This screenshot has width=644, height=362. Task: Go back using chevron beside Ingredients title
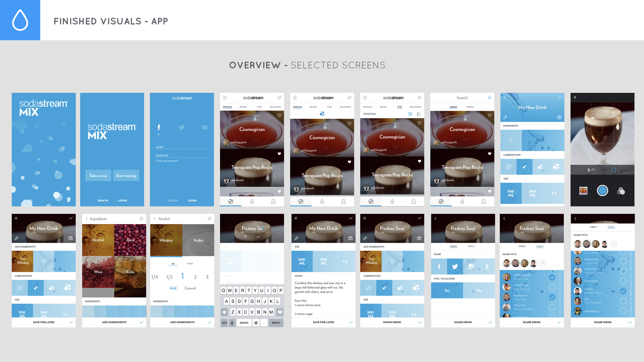[87, 219]
